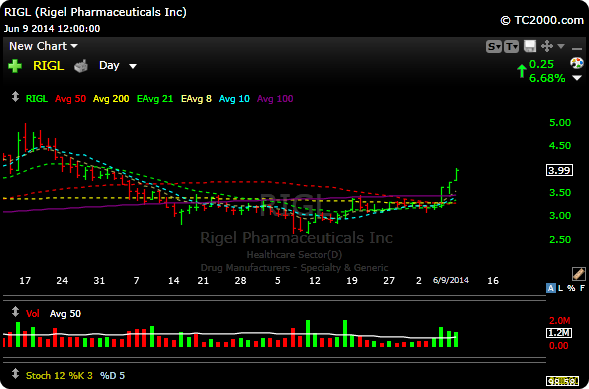Click the 3.50 price scale value
This screenshot has height=389, width=589.
click(560, 193)
